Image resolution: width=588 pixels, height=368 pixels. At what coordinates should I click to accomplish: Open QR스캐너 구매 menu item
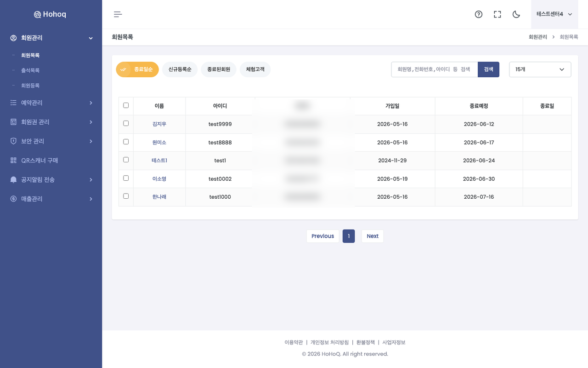pos(40,161)
